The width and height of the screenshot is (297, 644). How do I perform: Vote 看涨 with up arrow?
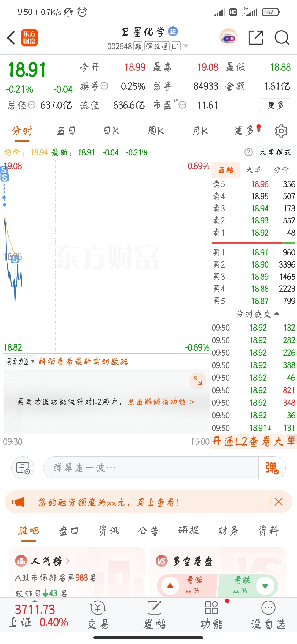click(170, 586)
